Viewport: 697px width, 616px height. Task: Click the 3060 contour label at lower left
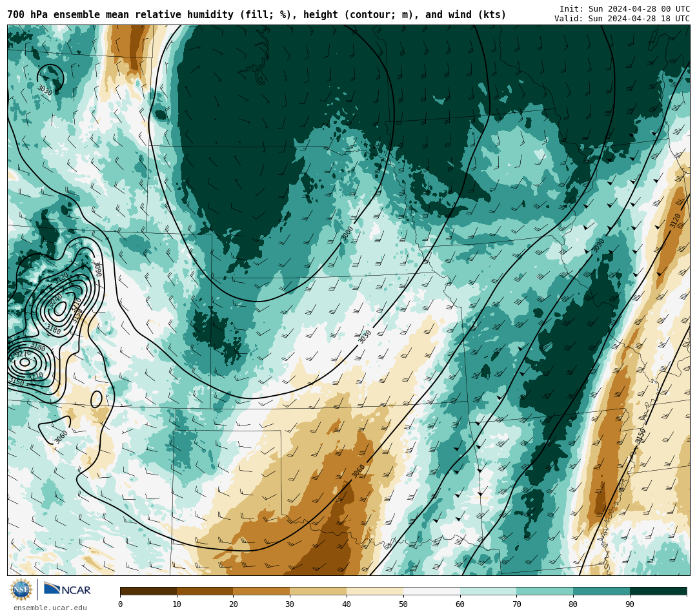61,436
